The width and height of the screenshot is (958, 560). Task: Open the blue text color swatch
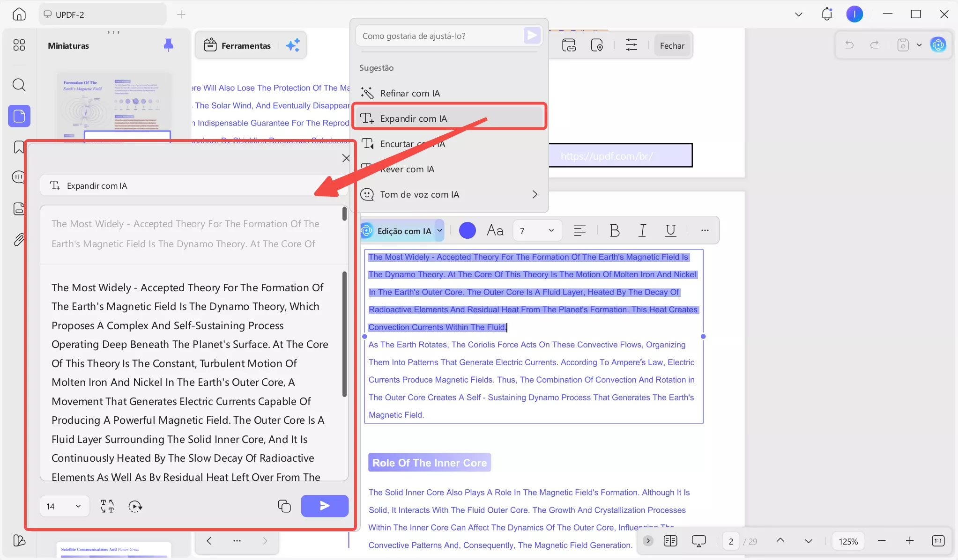tap(467, 230)
